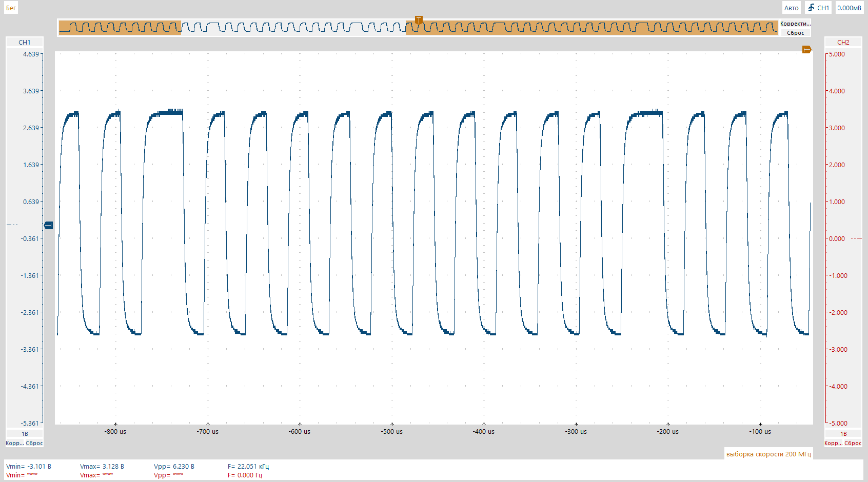Viewport: 868px width, 482px height.
Task: Open the CH2 1В volts-per-division setting
Action: tap(843, 434)
